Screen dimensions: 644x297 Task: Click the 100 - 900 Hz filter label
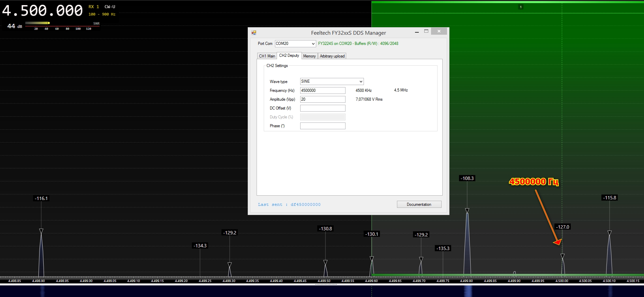click(x=102, y=14)
